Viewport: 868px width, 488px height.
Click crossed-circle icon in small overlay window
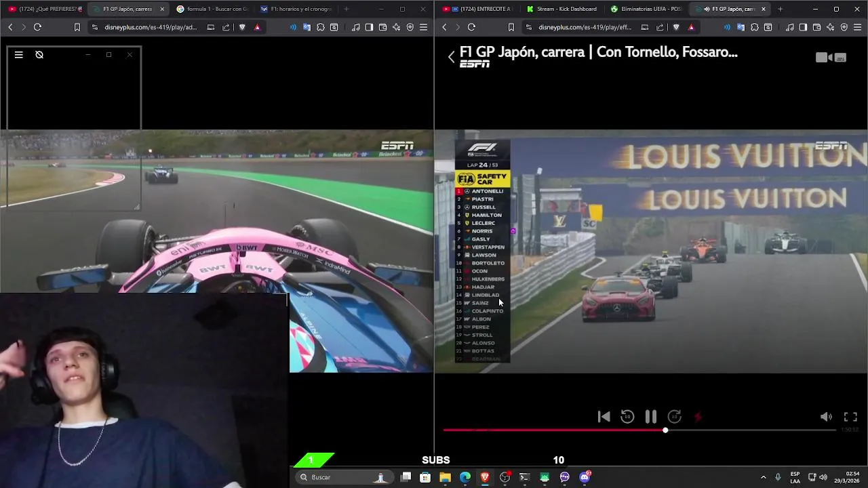(x=39, y=55)
